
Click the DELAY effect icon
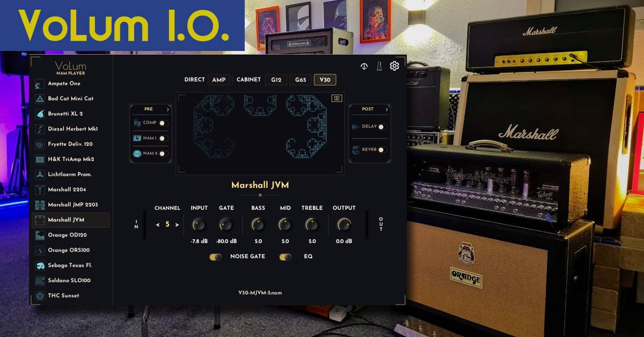[x=356, y=127]
